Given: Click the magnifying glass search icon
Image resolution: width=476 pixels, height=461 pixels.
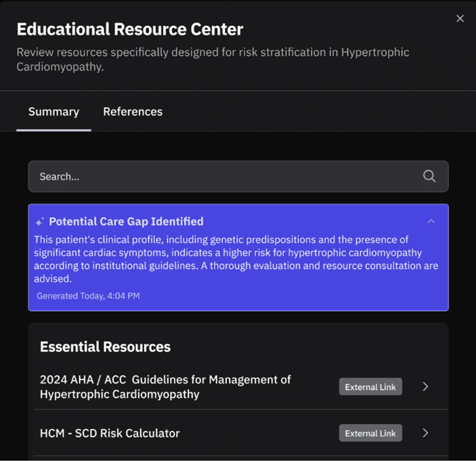Looking at the screenshot, I should 429,176.
